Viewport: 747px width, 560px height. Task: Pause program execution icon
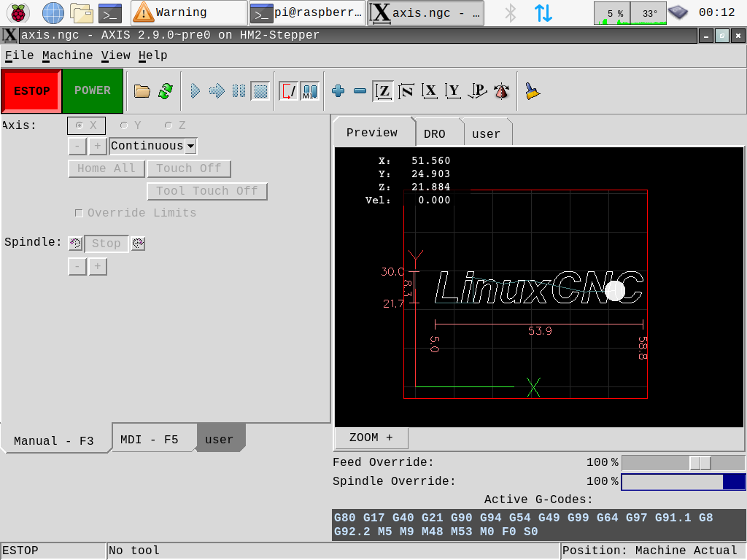click(x=239, y=91)
